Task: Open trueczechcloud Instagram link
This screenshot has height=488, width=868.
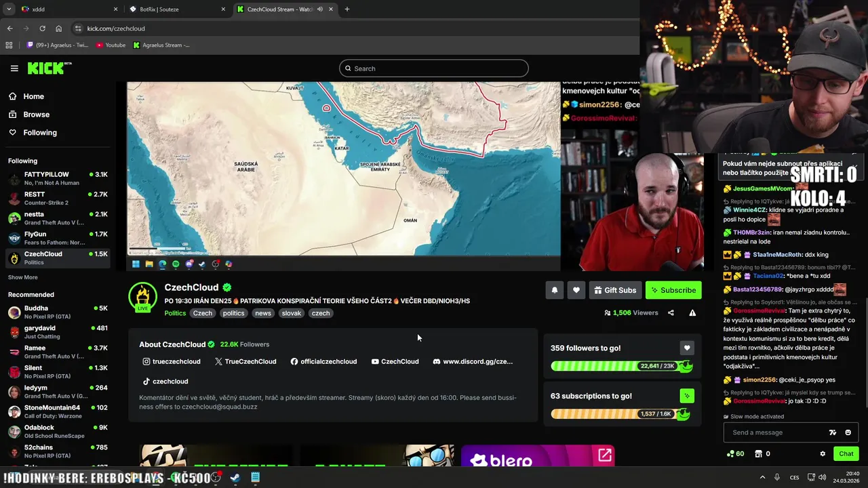Action: 172,362
